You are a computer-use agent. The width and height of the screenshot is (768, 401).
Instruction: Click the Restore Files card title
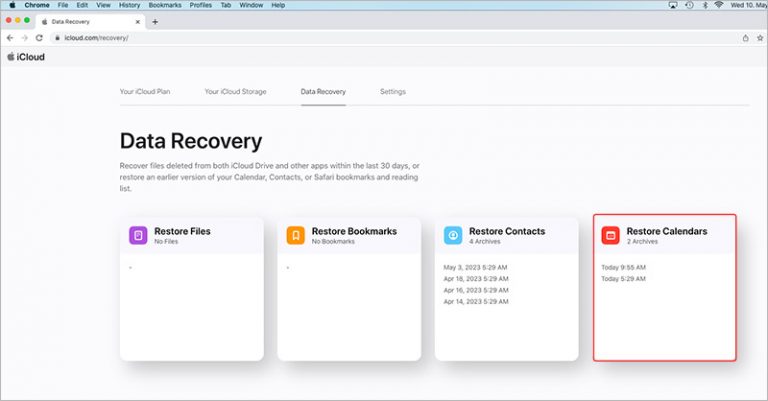182,231
